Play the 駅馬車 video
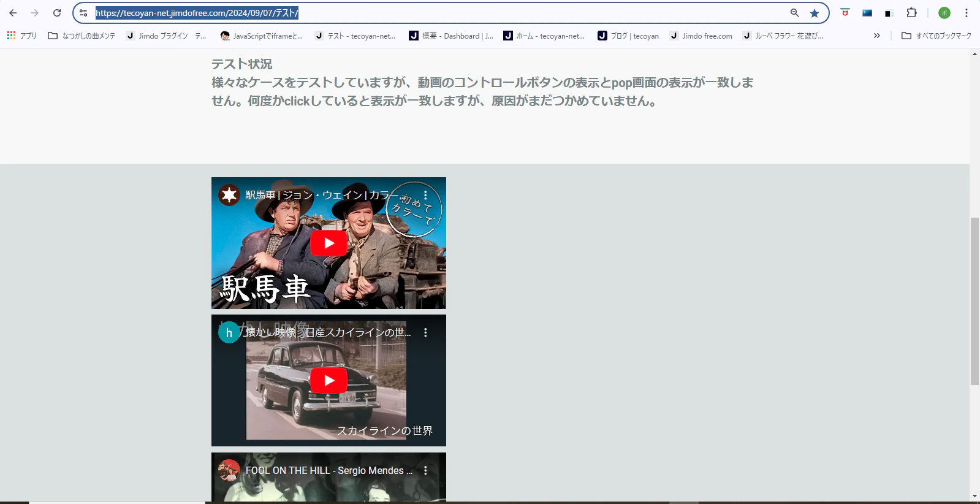 [329, 243]
